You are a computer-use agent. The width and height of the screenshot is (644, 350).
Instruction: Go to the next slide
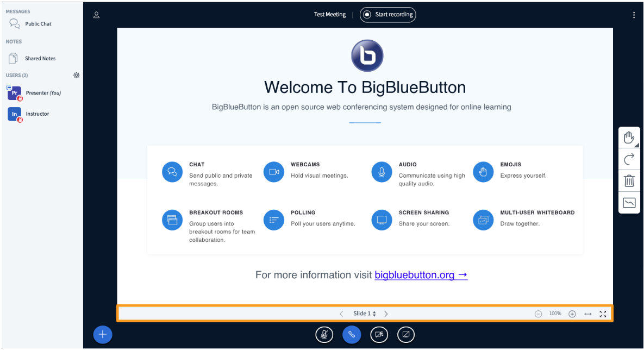[386, 314]
